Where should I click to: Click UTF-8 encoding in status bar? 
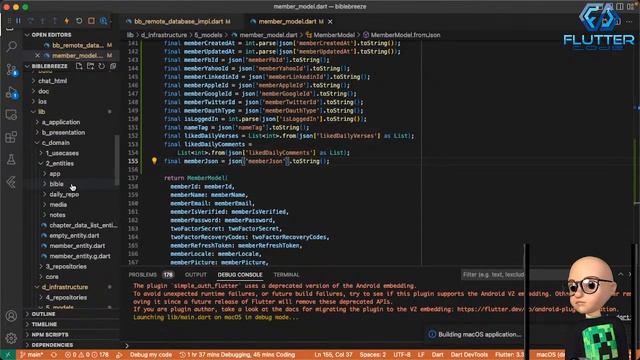point(402,355)
